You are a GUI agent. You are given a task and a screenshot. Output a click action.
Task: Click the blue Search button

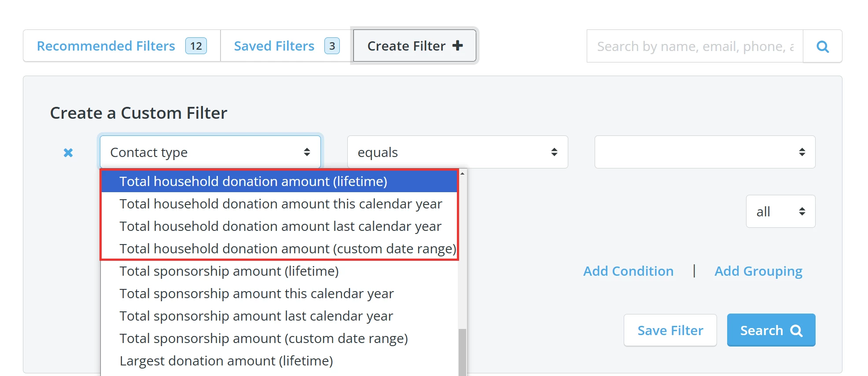(x=771, y=330)
